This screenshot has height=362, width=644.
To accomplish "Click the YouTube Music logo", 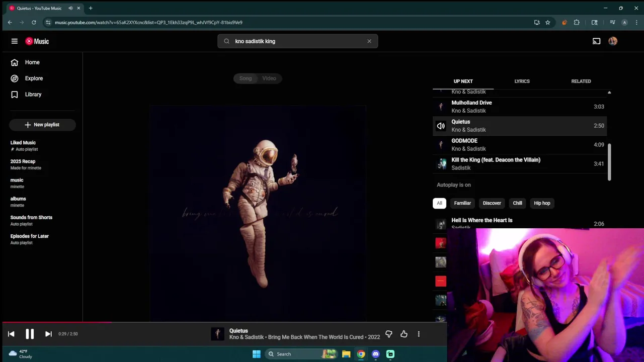I will (37, 41).
